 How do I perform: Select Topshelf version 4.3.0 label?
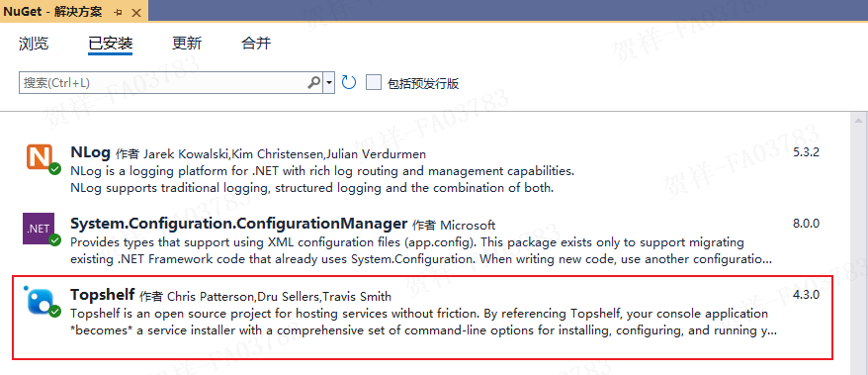[806, 295]
